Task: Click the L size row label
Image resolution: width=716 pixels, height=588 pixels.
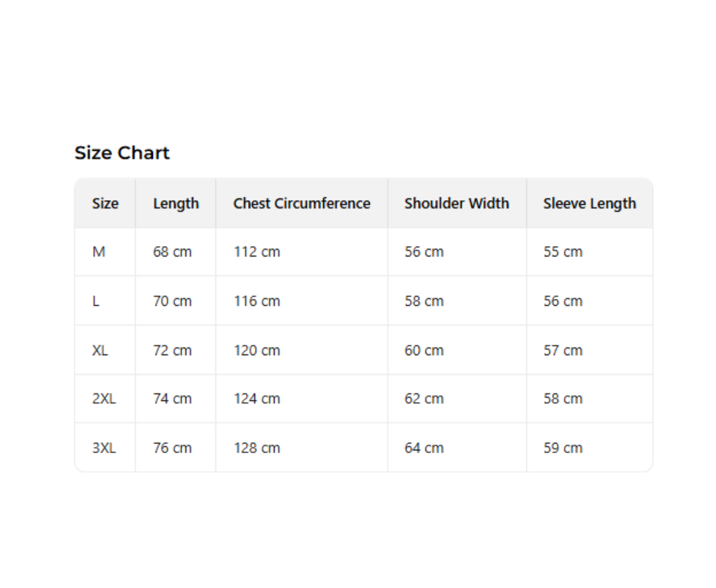Action: pyautogui.click(x=96, y=301)
